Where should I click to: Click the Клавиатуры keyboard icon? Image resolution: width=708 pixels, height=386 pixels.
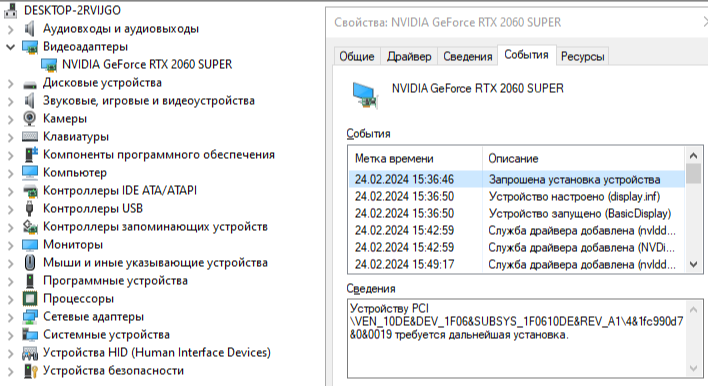(x=30, y=136)
